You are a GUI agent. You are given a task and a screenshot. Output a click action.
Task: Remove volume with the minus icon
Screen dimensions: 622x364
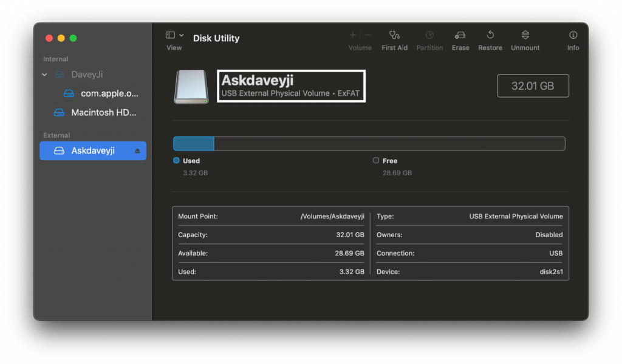point(367,35)
